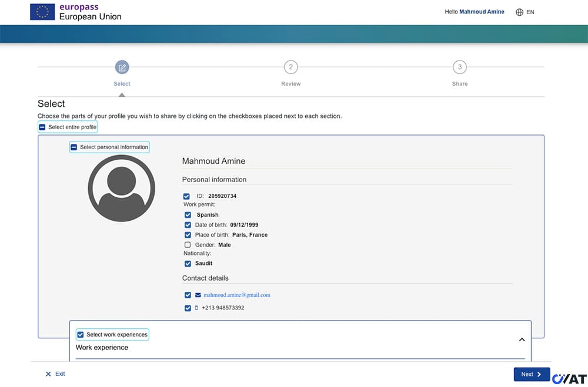Open the EN language selector
The image size is (588, 387).
point(530,12)
